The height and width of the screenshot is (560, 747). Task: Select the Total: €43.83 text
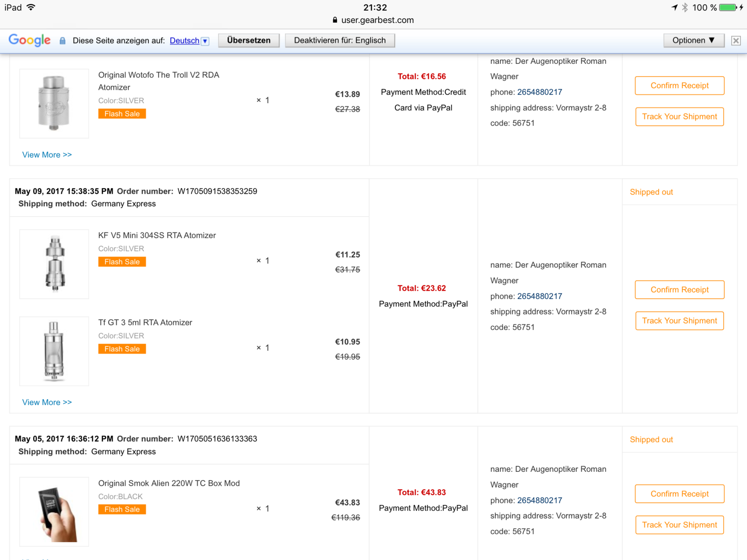(x=422, y=492)
